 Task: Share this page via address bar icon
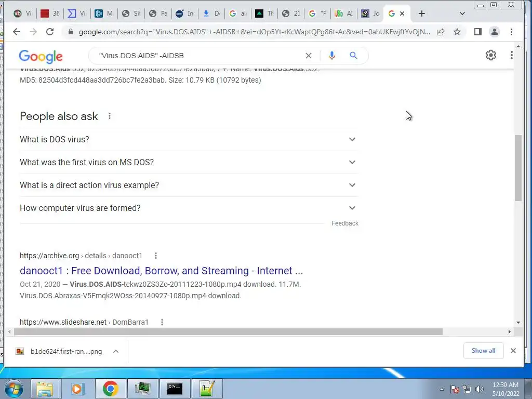click(441, 32)
